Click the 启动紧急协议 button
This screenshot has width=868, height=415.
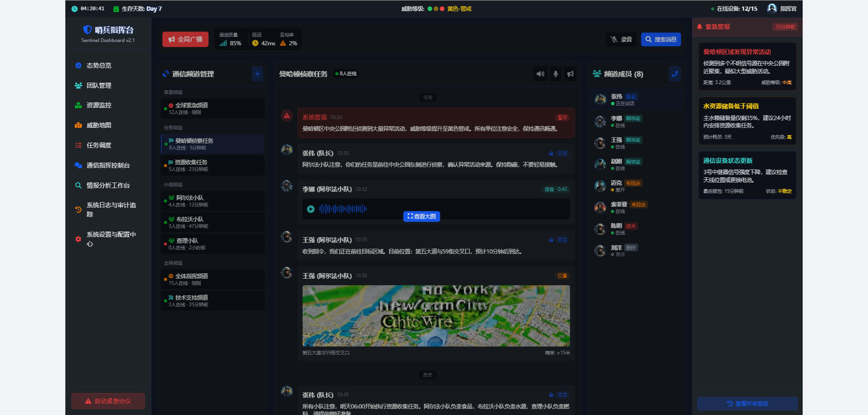click(x=108, y=401)
